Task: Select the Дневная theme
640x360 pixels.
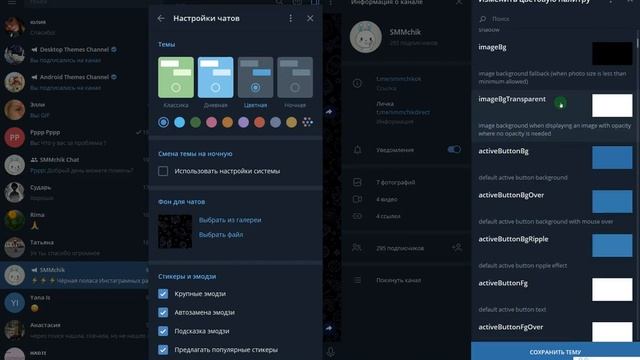Action: click(216, 78)
